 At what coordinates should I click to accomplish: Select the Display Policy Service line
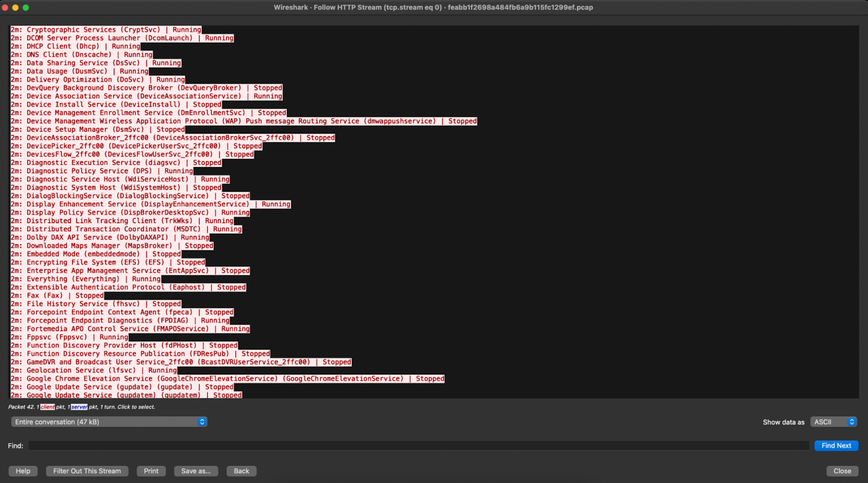[130, 213]
